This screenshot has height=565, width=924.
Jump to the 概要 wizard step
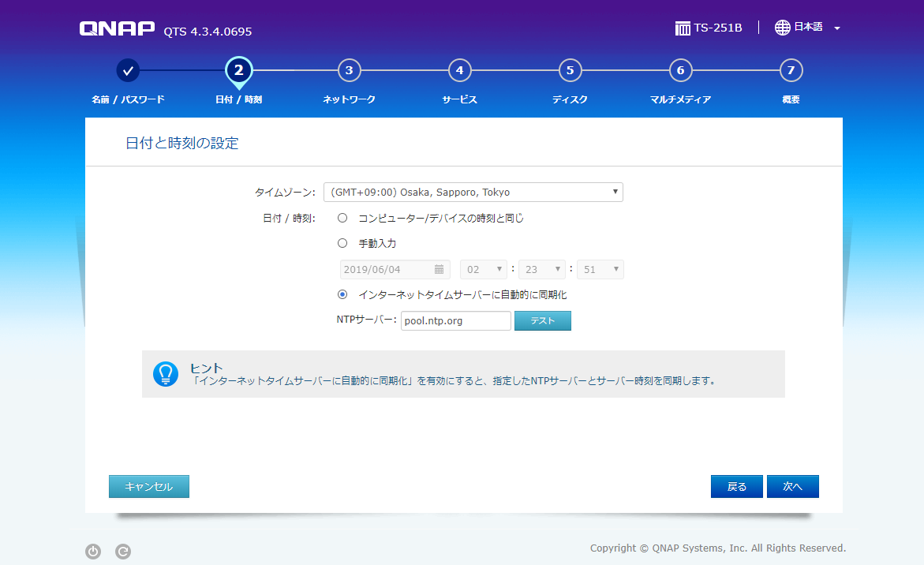coord(791,69)
